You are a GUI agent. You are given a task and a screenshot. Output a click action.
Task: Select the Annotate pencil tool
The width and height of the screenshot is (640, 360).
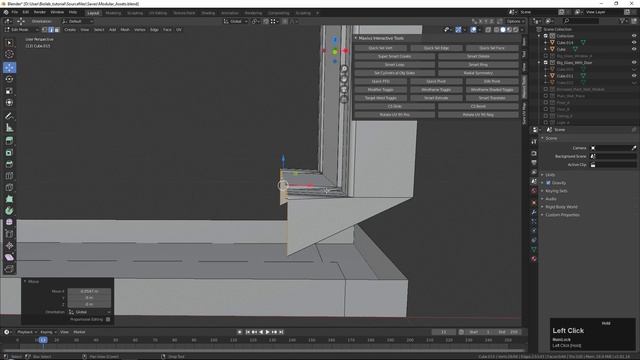tap(9, 116)
